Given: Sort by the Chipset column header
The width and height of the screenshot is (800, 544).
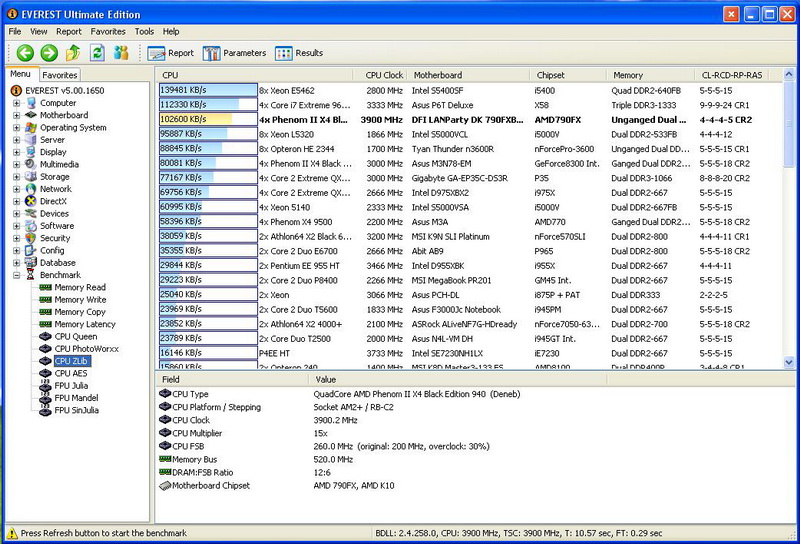Looking at the screenshot, I should (x=568, y=75).
